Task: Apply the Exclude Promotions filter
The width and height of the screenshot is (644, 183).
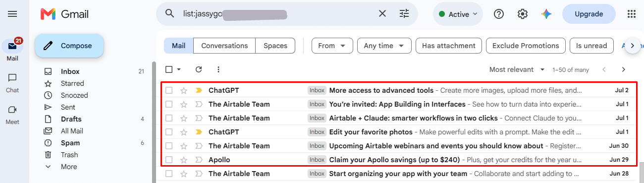Action: click(526, 46)
